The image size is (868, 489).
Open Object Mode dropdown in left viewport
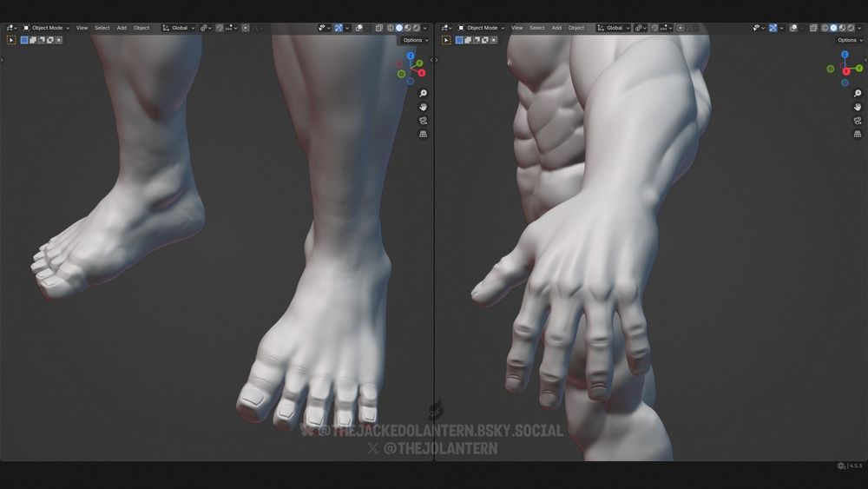point(46,28)
